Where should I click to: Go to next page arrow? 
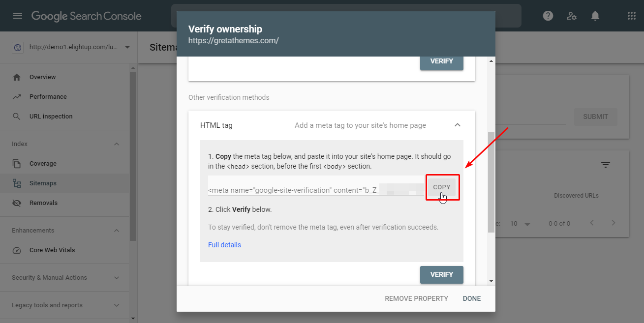click(x=613, y=223)
